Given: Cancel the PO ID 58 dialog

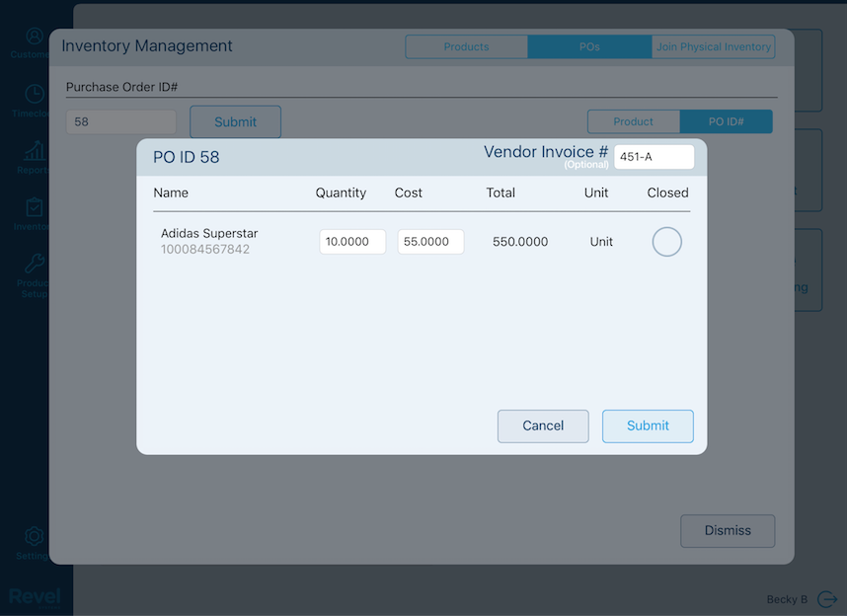Looking at the screenshot, I should pyautogui.click(x=543, y=425).
